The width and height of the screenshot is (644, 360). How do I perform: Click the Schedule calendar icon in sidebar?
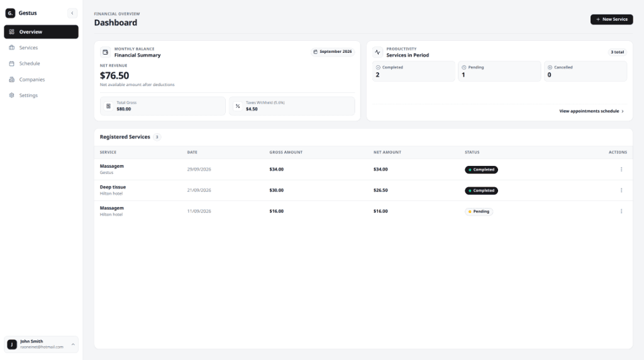(11, 63)
